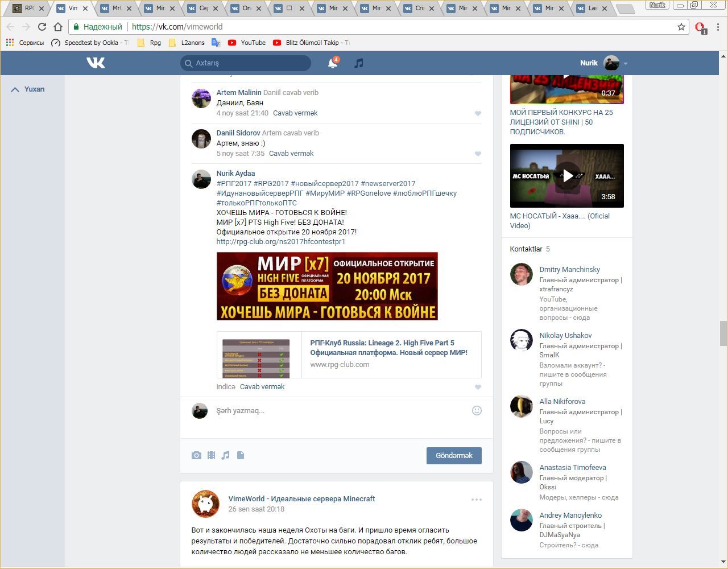Jump to top with Yuxarı
Image resolution: width=728 pixels, height=569 pixels.
point(28,89)
